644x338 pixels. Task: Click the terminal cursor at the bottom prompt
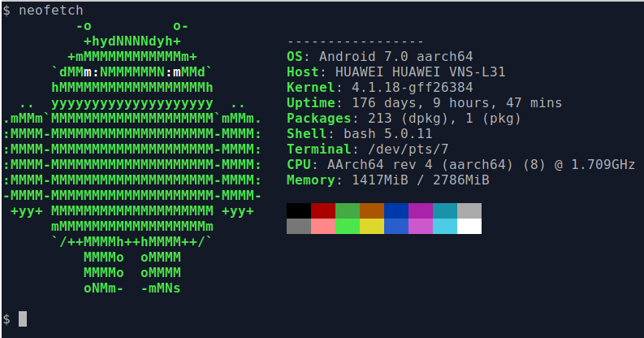click(23, 318)
